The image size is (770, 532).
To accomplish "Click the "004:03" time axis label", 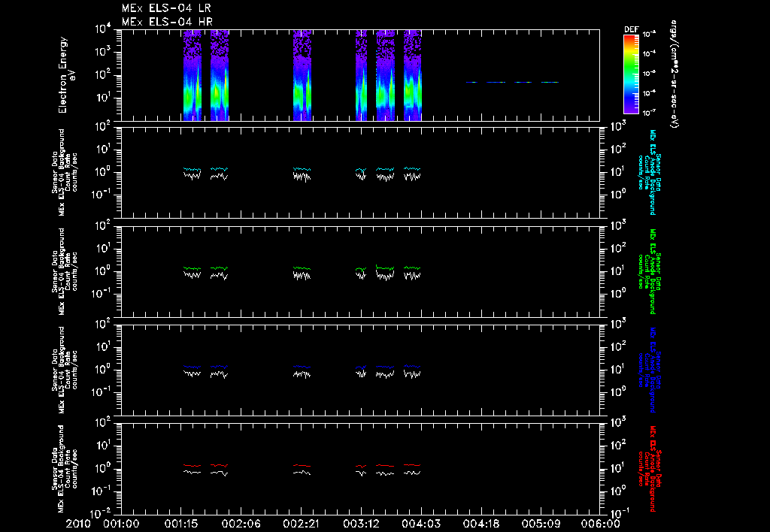I will tap(421, 524).
